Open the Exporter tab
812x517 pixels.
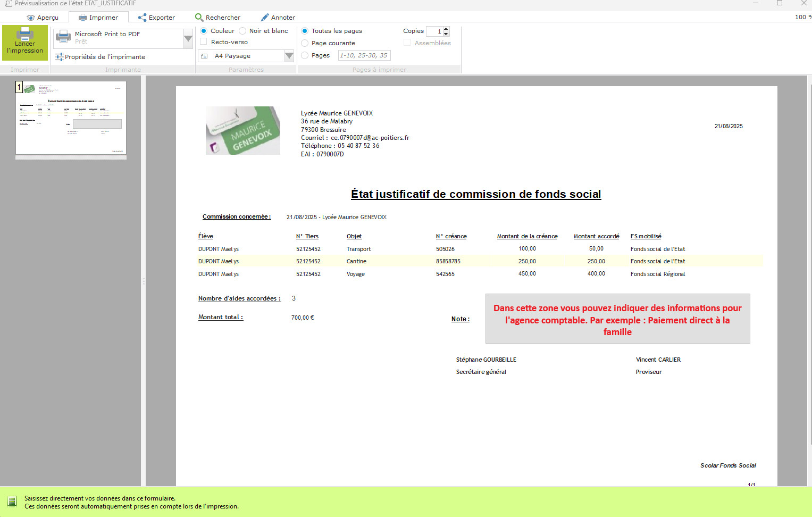click(156, 18)
